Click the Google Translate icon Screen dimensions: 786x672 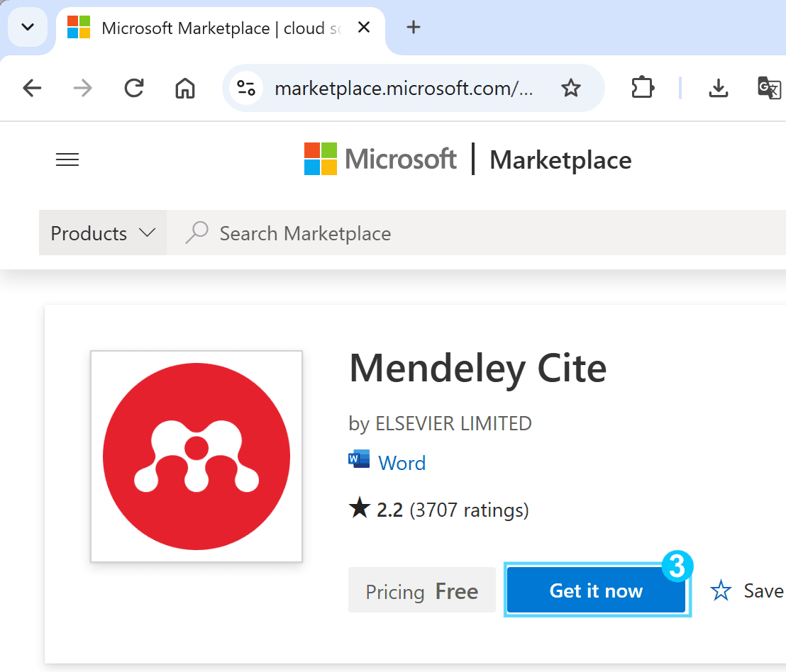[x=769, y=88]
